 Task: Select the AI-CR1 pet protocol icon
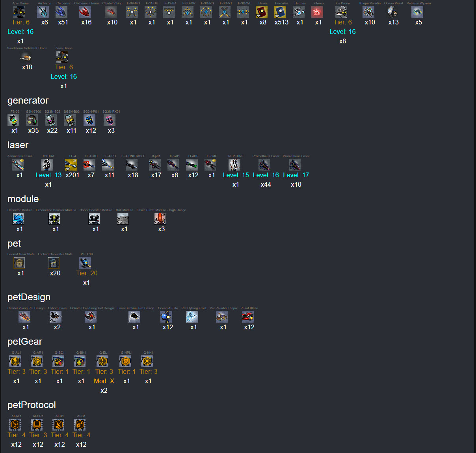click(37, 425)
